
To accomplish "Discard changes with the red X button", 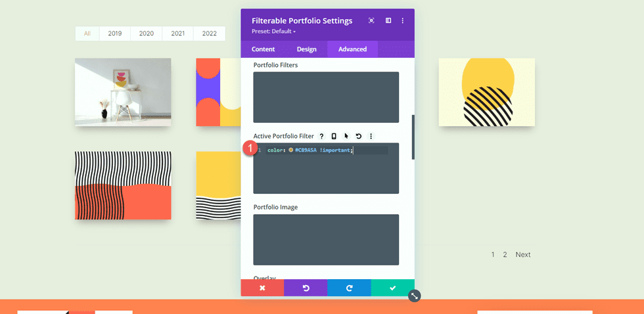I will point(262,288).
